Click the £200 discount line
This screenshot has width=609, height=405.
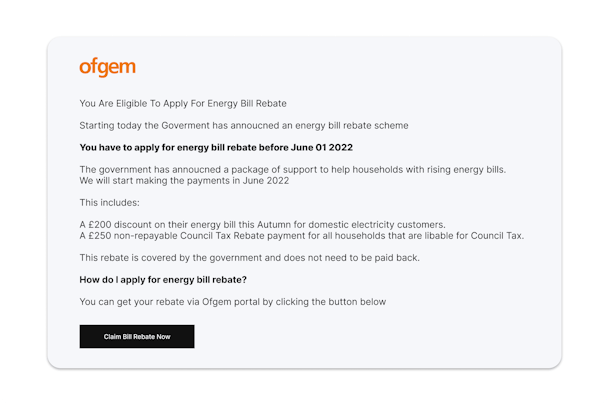(262, 224)
